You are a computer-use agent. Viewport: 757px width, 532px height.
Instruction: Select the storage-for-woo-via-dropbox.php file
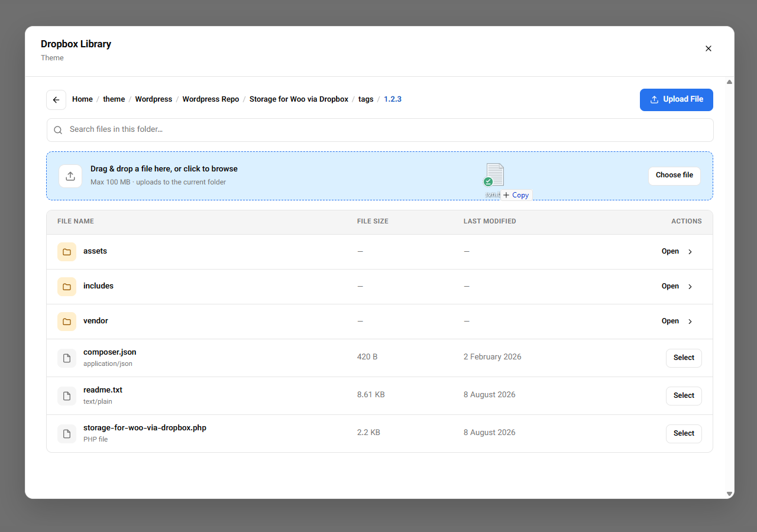coord(684,434)
